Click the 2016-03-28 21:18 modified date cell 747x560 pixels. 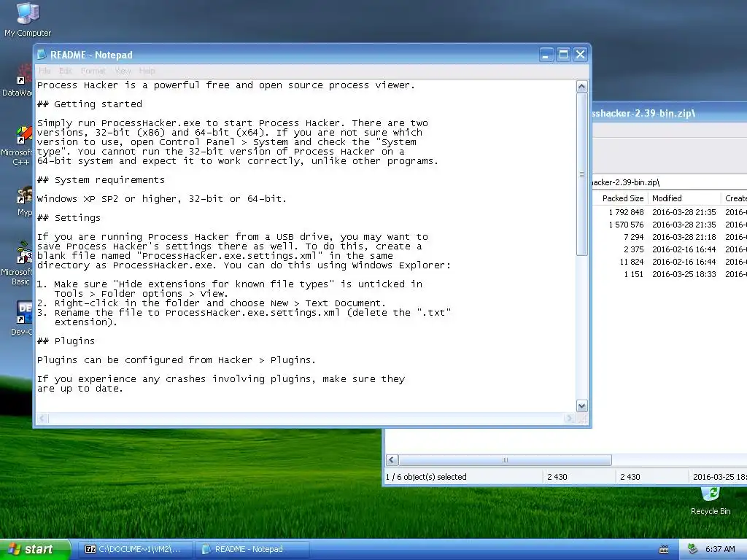click(x=684, y=237)
